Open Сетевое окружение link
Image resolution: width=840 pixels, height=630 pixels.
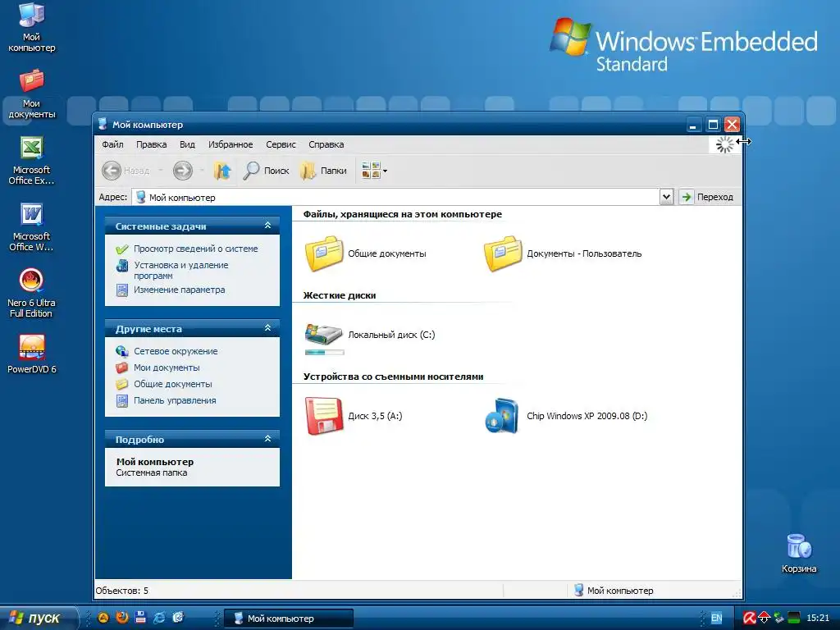(x=176, y=351)
